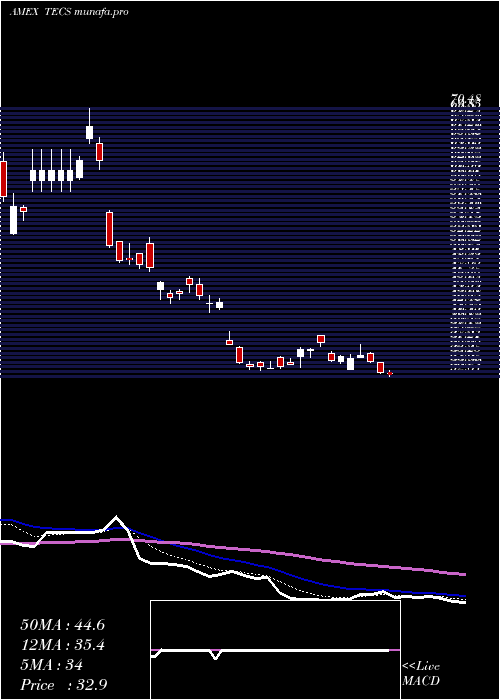This screenshot has width=500, height=700.
Task: Click the 'AMEX TECS munafa.pro' chart title
Action: 69,12
